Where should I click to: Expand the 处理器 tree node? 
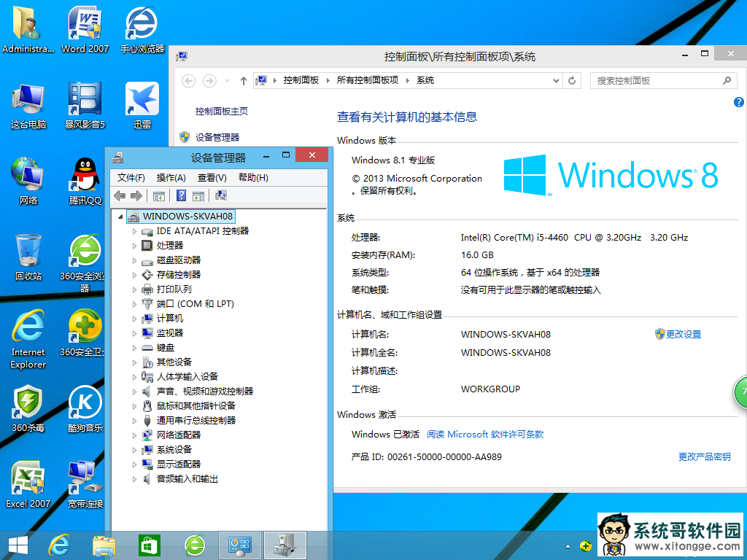[134, 246]
